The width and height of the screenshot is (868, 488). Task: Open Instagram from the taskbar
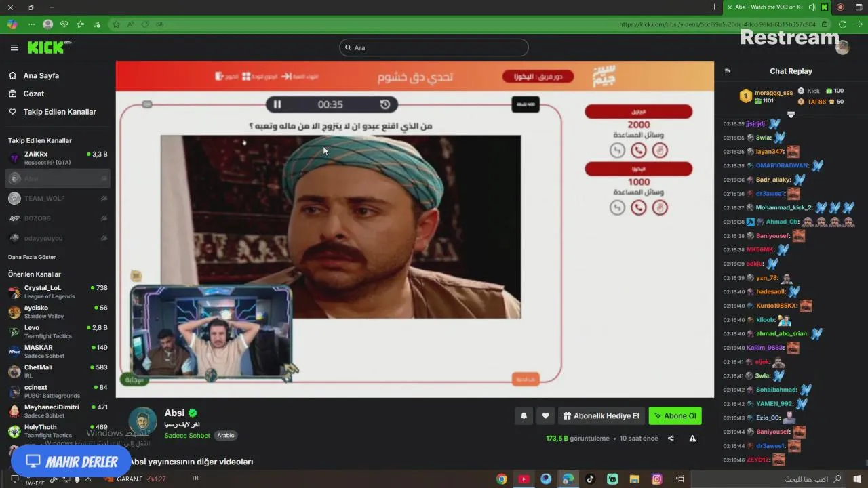656,479
